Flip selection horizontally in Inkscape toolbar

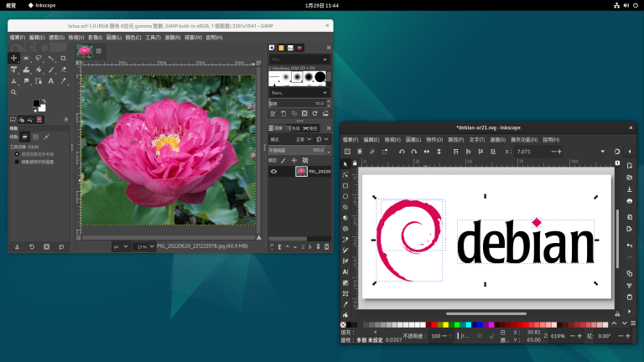[427, 152]
